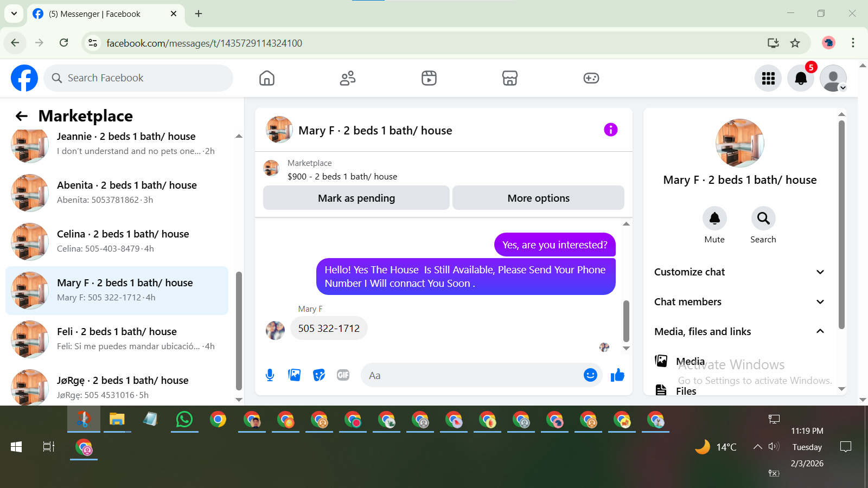This screenshot has height=488, width=868.
Task: Click the browser address bar URL
Action: click(x=204, y=43)
